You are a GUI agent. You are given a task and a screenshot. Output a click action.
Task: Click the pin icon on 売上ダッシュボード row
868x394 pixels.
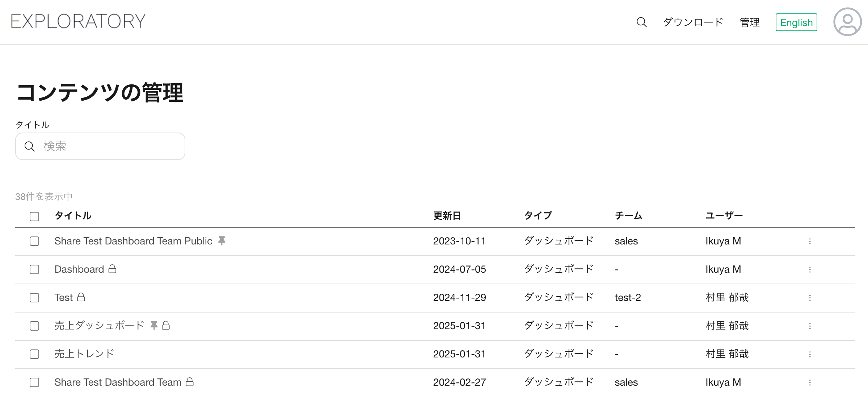(154, 325)
